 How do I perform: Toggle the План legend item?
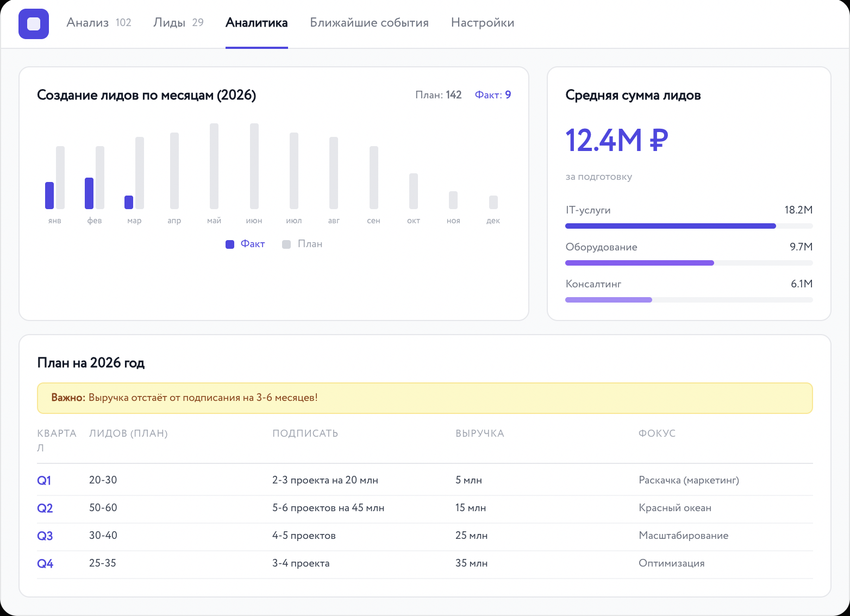pyautogui.click(x=310, y=244)
